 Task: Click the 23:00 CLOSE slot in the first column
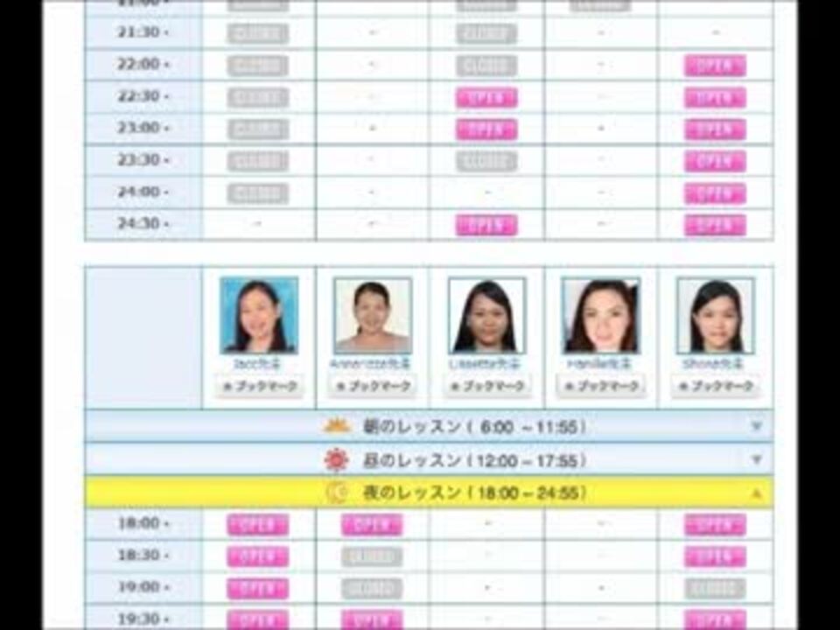[x=257, y=129]
